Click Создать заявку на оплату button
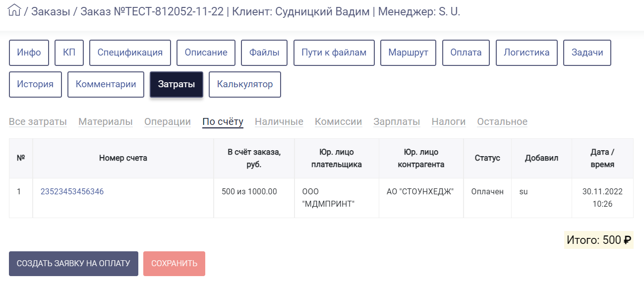This screenshot has width=644, height=287. 73,264
